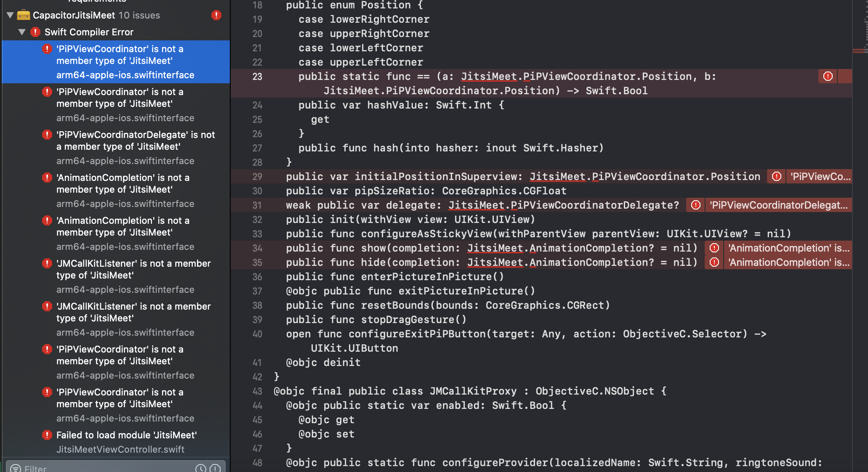This screenshot has width=868, height=472.
Task: Click the red 10-issues badge beside CapacitorJitsiMeet
Action: pos(216,15)
